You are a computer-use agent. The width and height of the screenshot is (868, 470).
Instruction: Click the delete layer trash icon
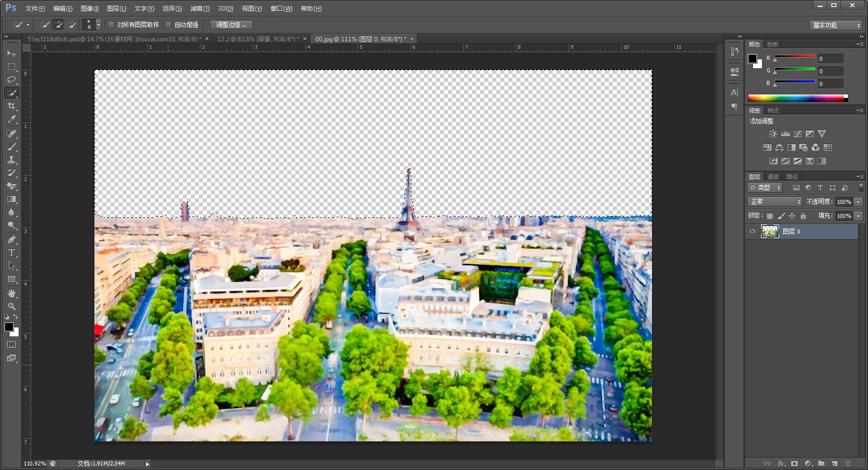click(x=848, y=463)
